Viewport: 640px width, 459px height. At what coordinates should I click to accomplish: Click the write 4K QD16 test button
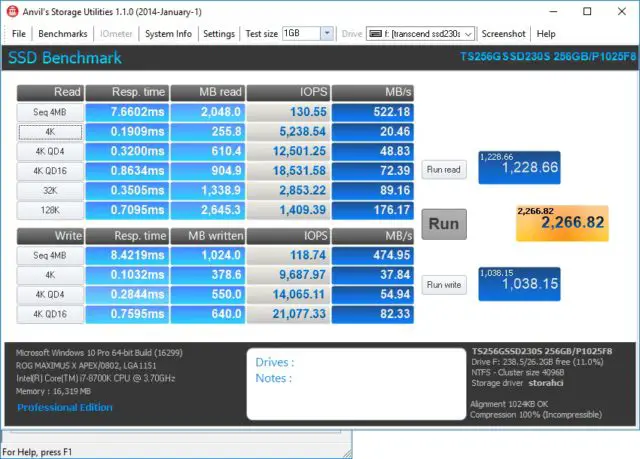[x=50, y=314]
